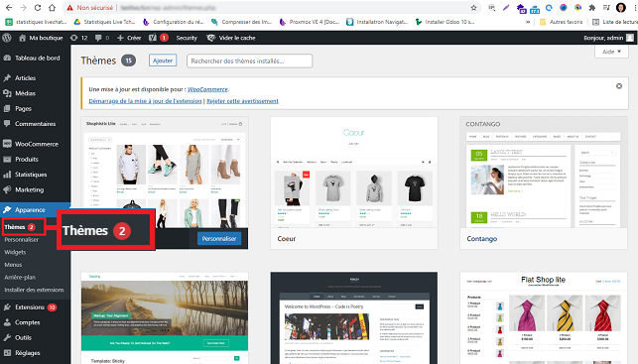Open Arrière-plan submenu item

pos(20,278)
